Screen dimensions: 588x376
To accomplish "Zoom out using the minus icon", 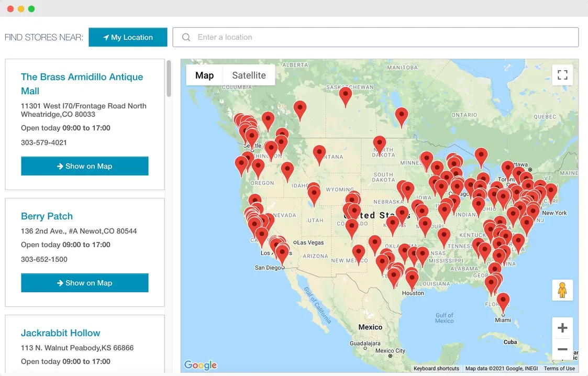I will [x=562, y=349].
